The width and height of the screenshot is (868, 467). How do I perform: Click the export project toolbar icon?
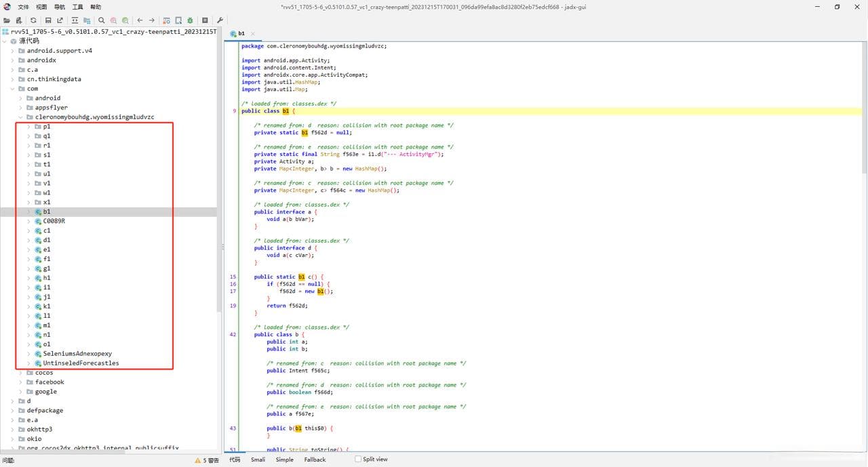point(60,20)
